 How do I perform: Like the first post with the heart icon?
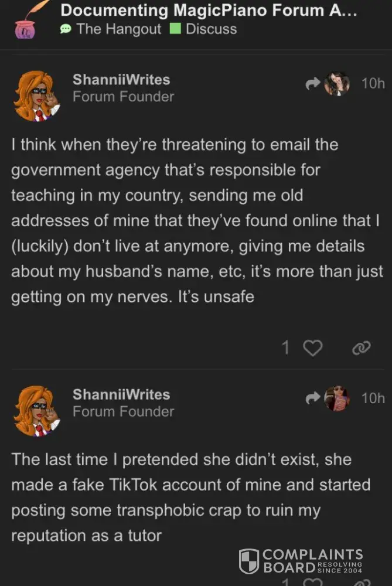312,348
